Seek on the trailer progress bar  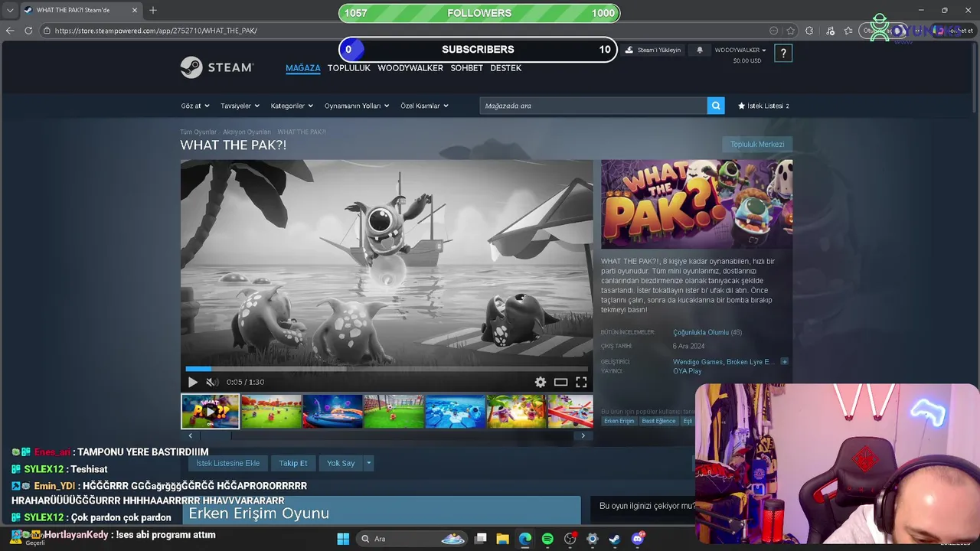387,369
